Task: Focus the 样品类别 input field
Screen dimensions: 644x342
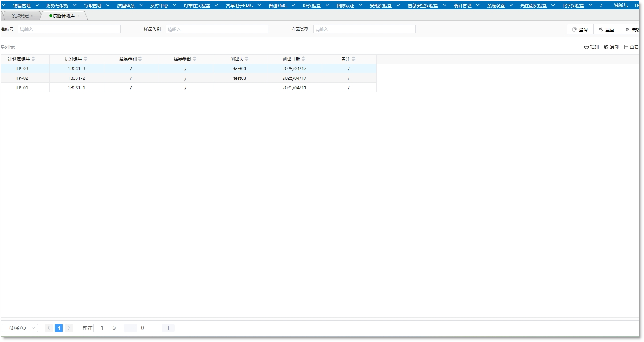Action: pyautogui.click(x=217, y=29)
